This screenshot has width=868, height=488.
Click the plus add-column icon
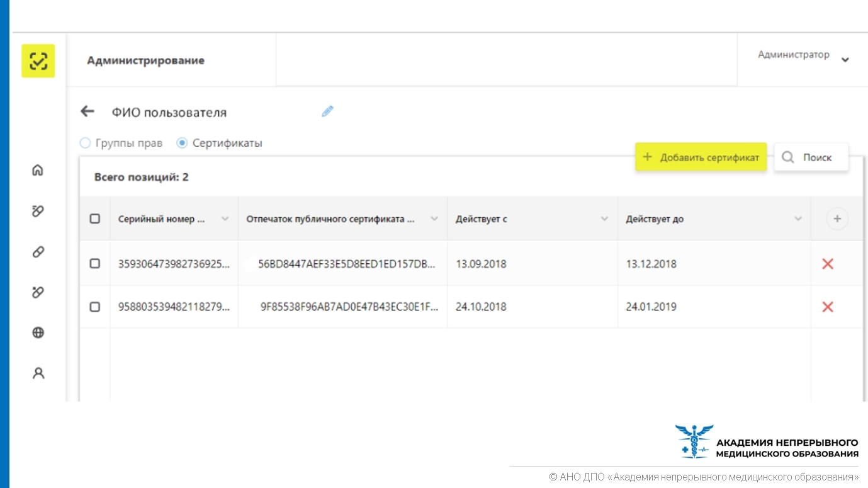pyautogui.click(x=837, y=218)
